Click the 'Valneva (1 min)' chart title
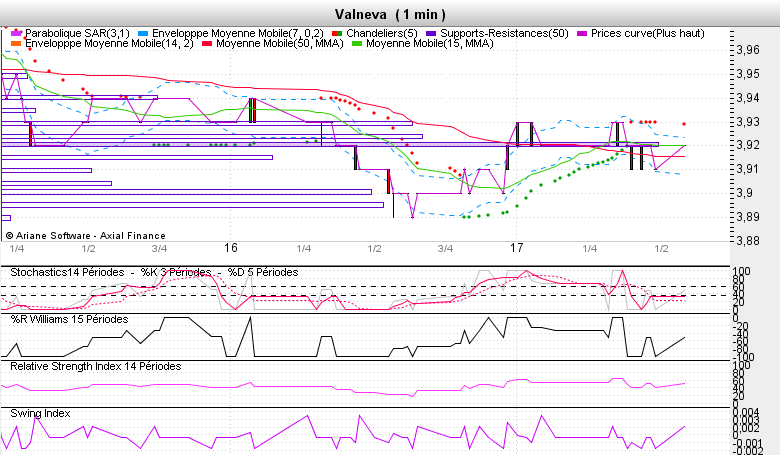 click(390, 14)
